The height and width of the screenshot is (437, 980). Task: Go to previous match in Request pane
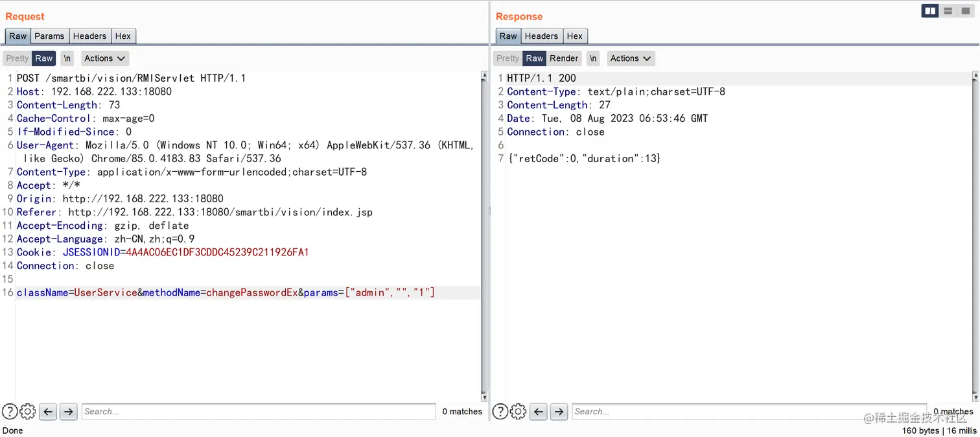48,411
